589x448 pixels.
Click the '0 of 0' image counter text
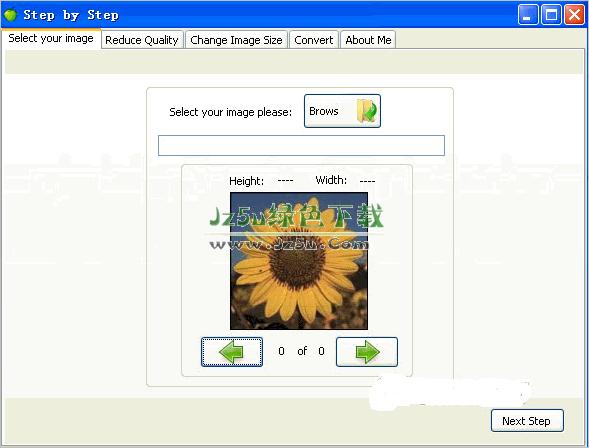point(301,351)
